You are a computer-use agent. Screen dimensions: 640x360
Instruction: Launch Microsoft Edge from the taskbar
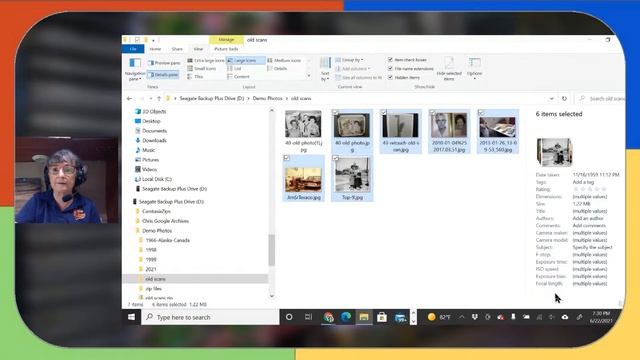coord(346,317)
